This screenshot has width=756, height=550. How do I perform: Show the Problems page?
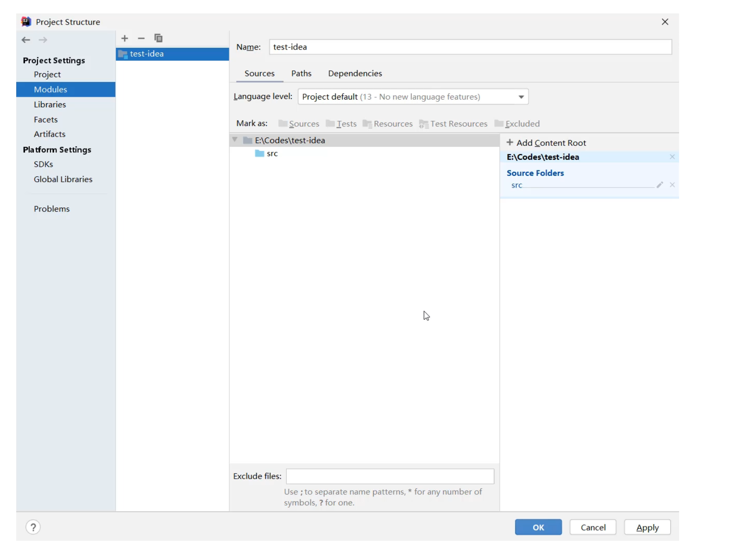click(52, 209)
